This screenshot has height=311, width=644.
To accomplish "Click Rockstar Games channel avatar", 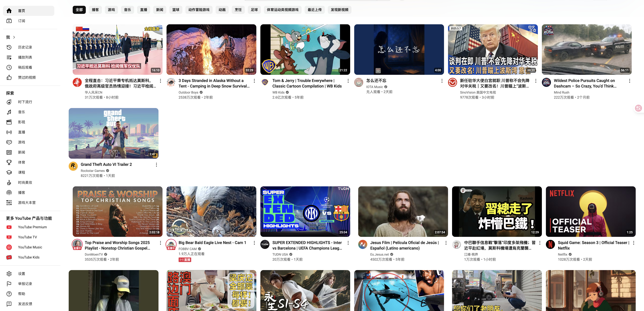I will click(73, 166).
